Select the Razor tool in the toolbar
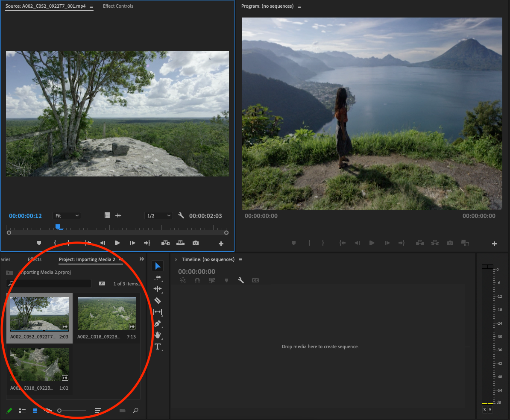 (x=157, y=300)
